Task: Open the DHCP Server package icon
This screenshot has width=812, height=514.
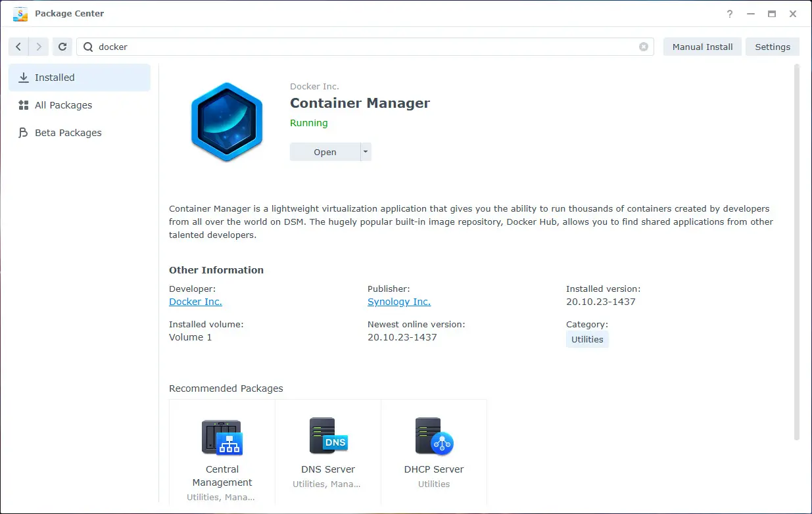Action: tap(434, 436)
